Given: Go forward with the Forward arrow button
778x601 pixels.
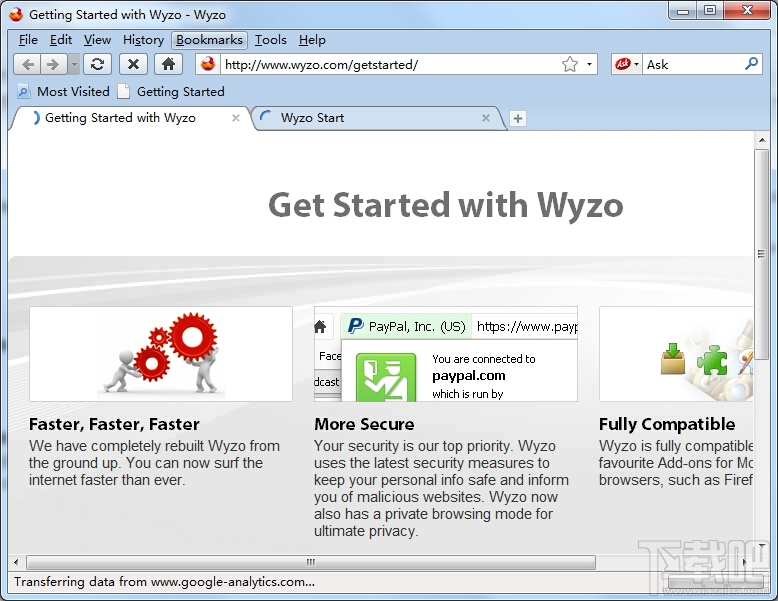Looking at the screenshot, I should click(x=54, y=65).
